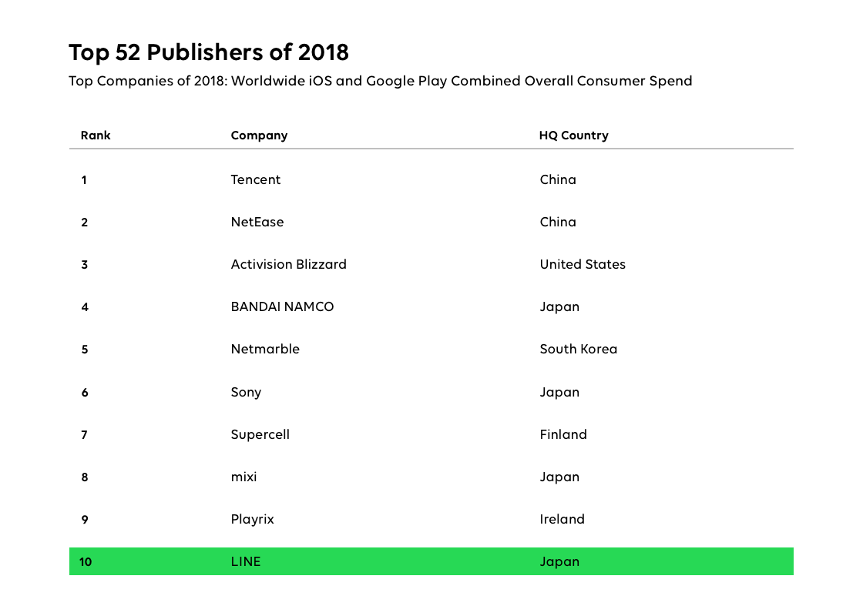Image resolution: width=863 pixels, height=616 pixels.
Task: Click the "Top 52 Publishers of 2018" title
Action: click(208, 52)
